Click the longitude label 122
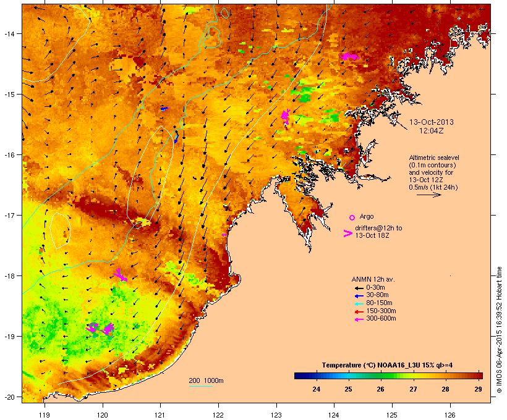507x420 pixels. pyautogui.click(x=218, y=415)
